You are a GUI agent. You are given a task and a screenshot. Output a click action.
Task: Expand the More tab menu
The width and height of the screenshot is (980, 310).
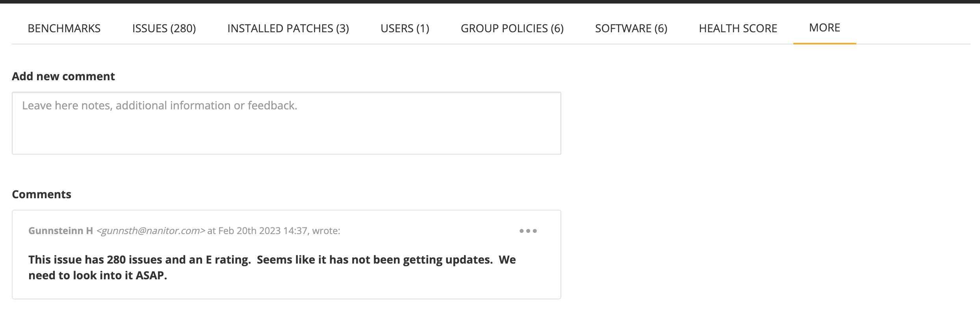(x=824, y=28)
